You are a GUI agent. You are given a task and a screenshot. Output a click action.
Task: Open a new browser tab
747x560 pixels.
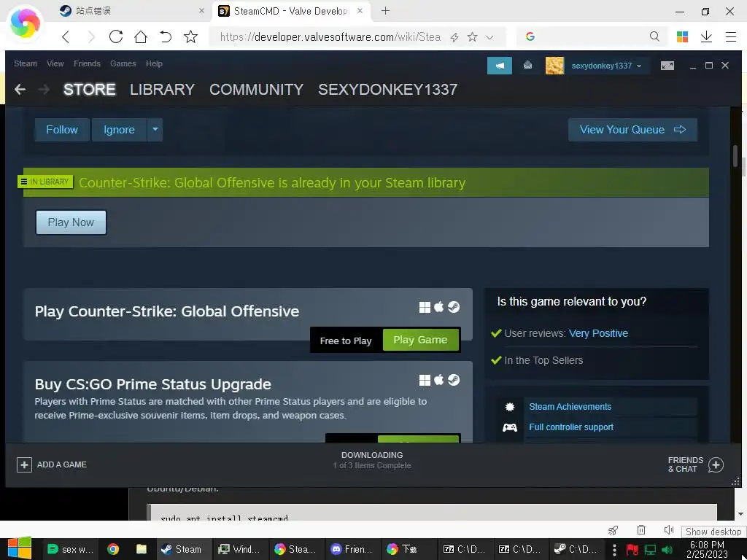(385, 10)
